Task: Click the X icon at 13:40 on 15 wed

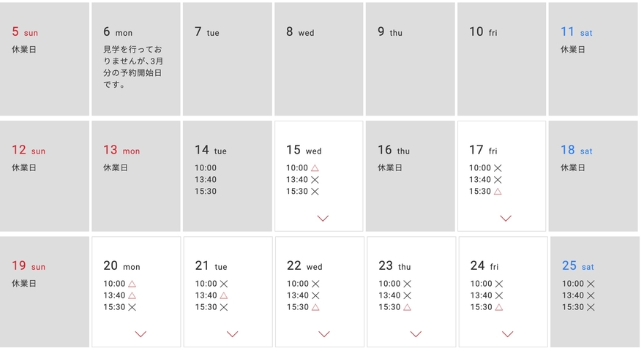Action: (315, 180)
